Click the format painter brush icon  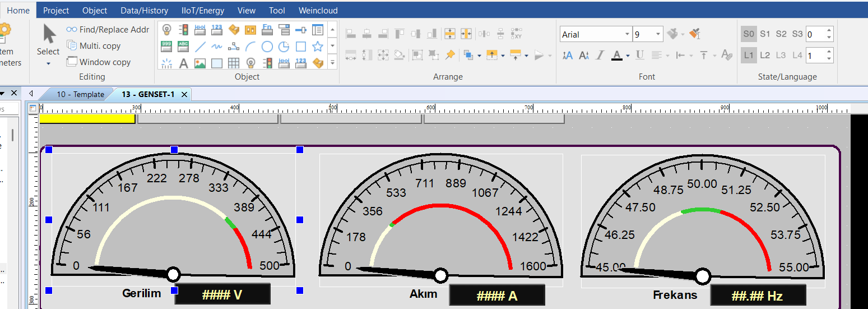click(695, 34)
